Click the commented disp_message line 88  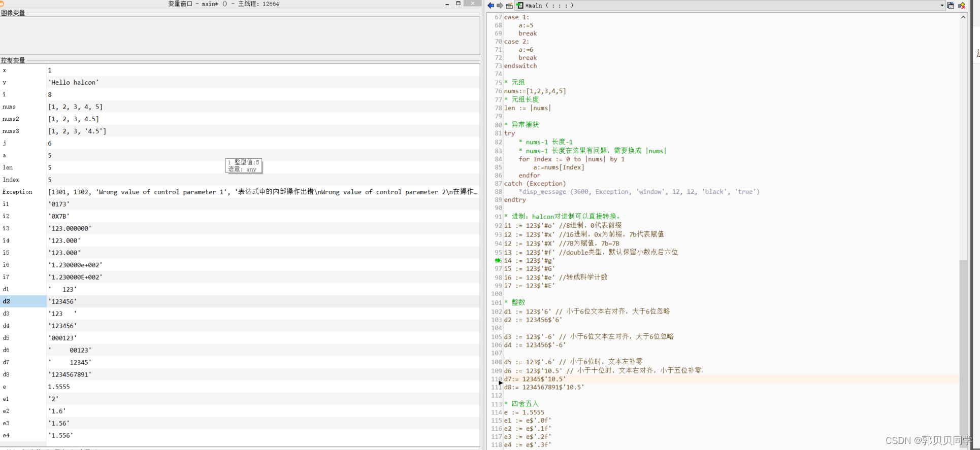[x=639, y=192]
